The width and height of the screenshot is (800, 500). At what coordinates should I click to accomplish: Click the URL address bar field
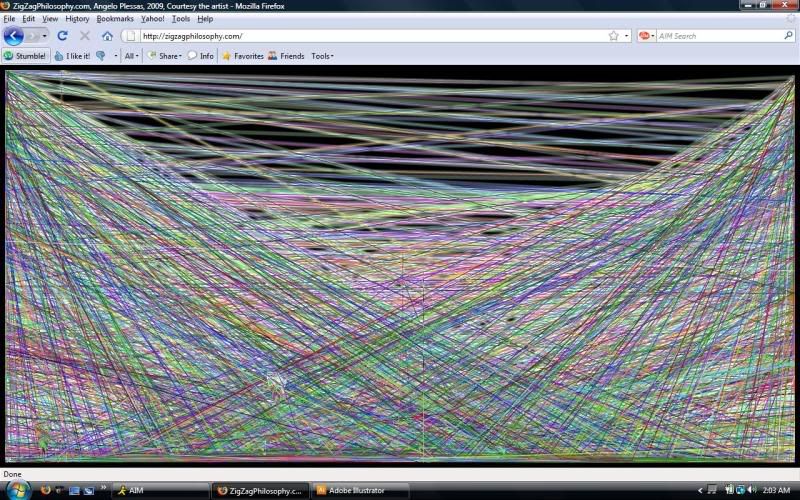[x=370, y=36]
